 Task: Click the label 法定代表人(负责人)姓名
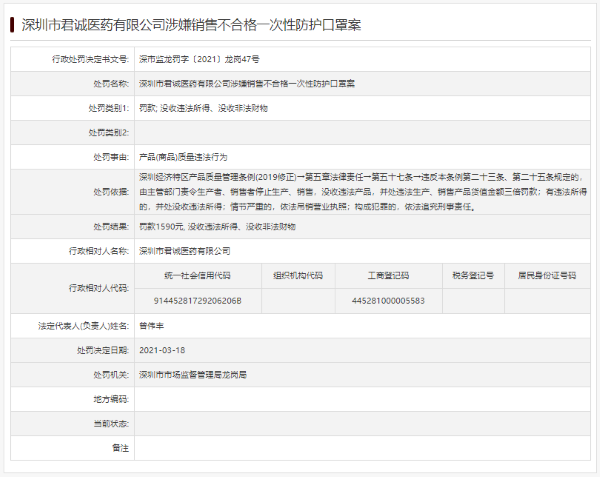tap(83, 326)
